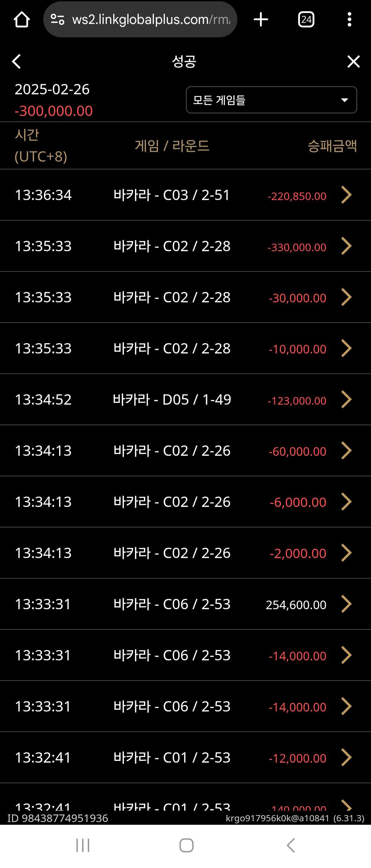Viewport: 371px width, 868px height.
Task: Tap the 승패금액 column header
Action: (x=332, y=146)
